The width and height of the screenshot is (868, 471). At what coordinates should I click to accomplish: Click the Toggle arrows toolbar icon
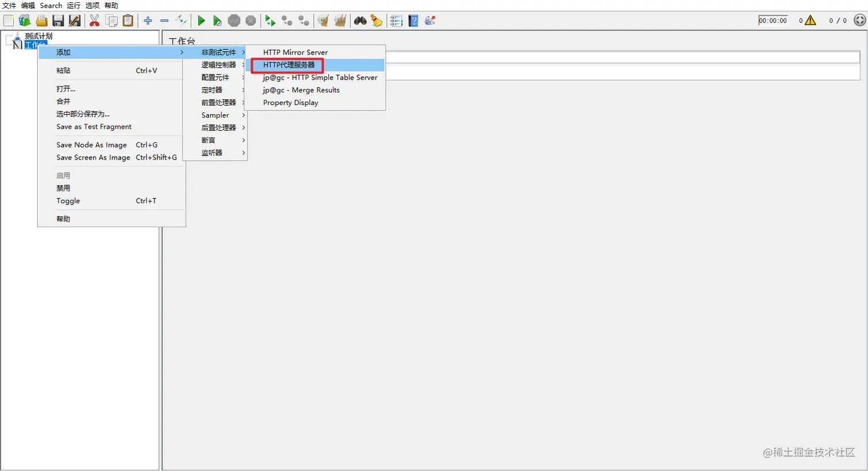(x=181, y=21)
